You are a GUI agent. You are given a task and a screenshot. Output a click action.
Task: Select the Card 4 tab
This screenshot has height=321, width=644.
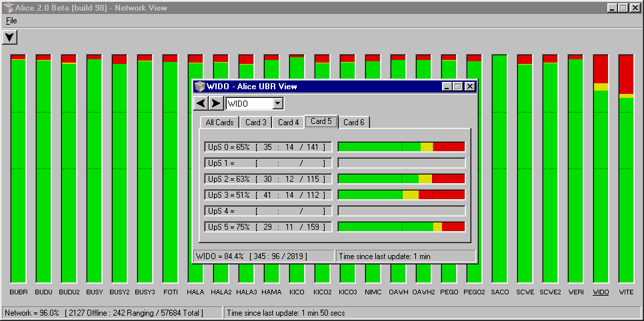[288, 123]
